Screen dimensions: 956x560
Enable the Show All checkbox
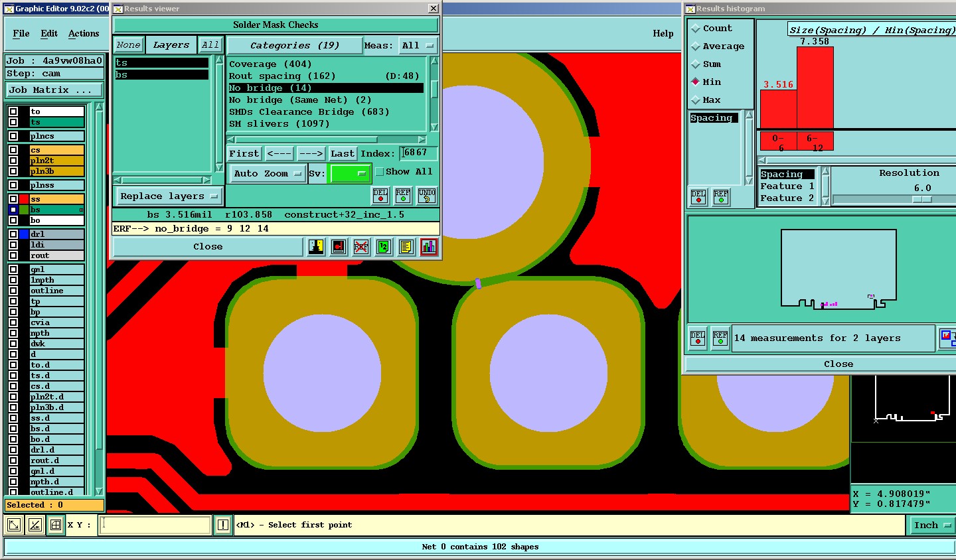pyautogui.click(x=380, y=172)
